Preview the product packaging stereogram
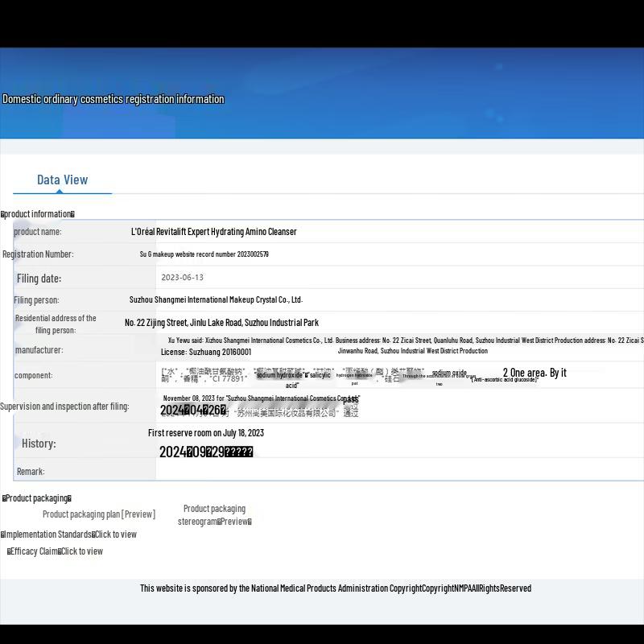This screenshot has width=644, height=644. (214, 515)
